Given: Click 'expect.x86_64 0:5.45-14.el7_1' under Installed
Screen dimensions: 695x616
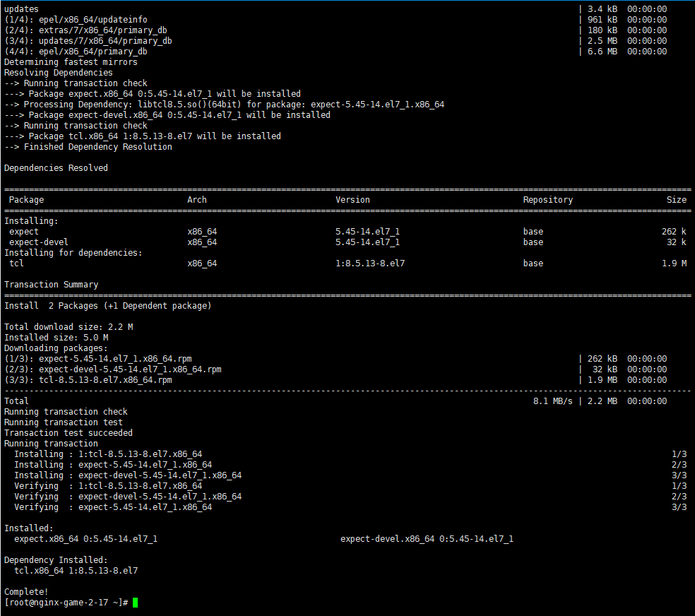Looking at the screenshot, I should point(85,539).
